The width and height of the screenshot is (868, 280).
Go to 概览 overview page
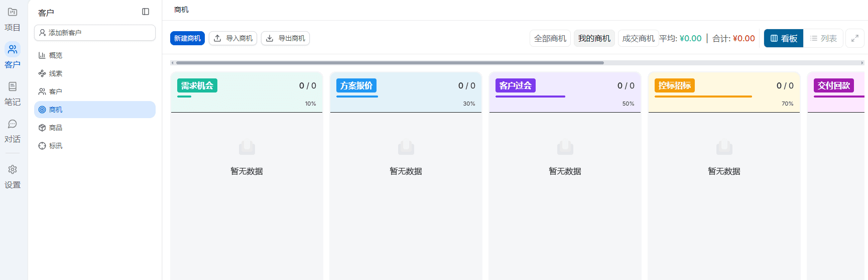(55, 55)
